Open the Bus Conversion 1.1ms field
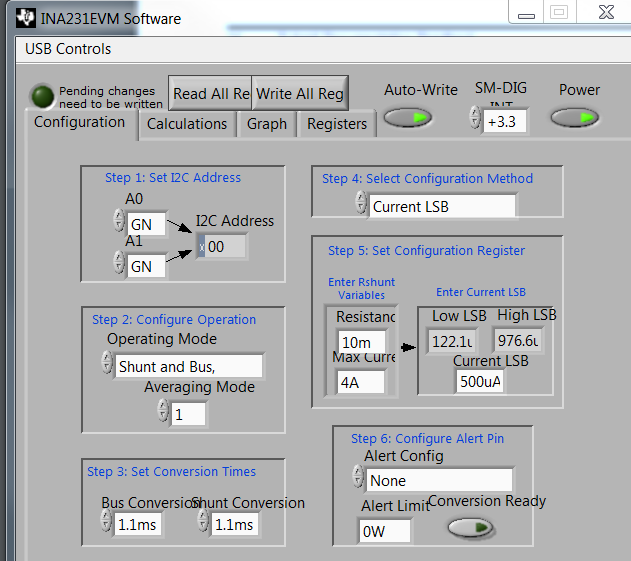The image size is (631, 561). tap(138, 524)
